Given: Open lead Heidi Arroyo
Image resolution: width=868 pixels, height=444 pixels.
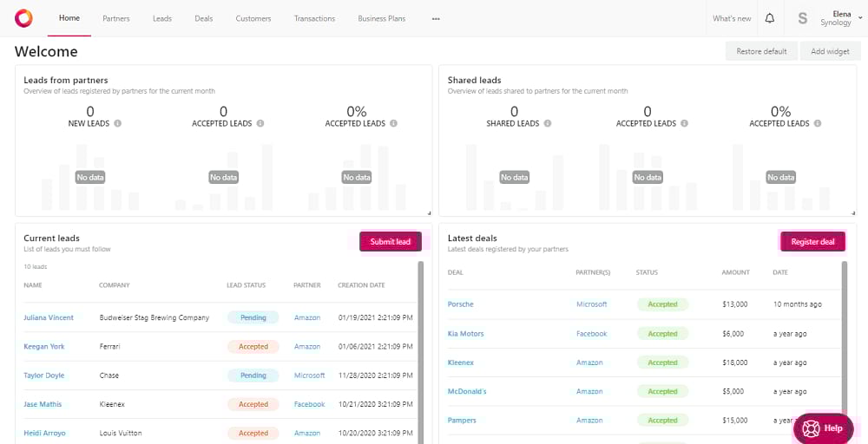Looking at the screenshot, I should click(44, 433).
